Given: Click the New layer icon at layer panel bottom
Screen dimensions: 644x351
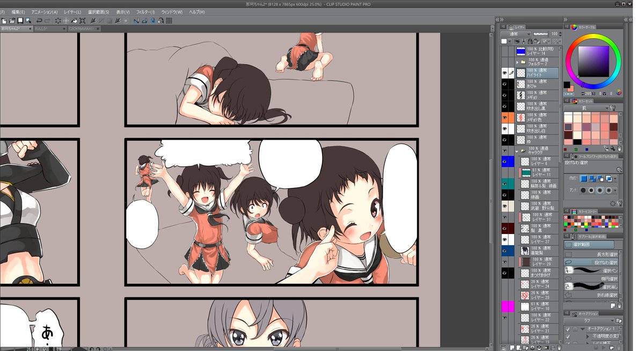Looking at the screenshot, I should [x=513, y=347].
